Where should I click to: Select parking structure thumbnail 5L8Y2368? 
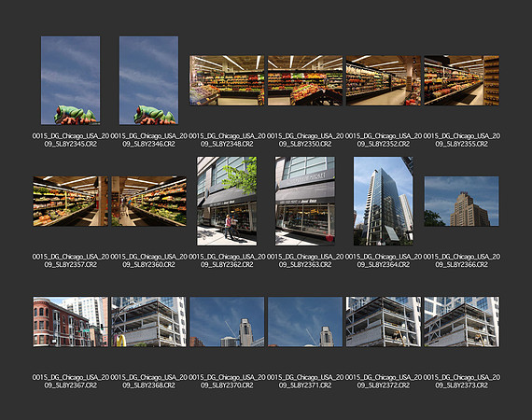(x=148, y=322)
